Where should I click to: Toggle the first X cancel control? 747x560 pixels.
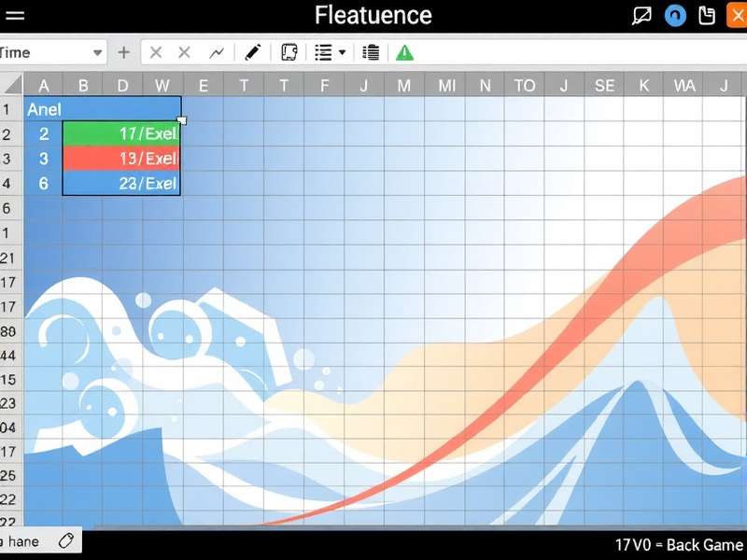[x=155, y=52]
